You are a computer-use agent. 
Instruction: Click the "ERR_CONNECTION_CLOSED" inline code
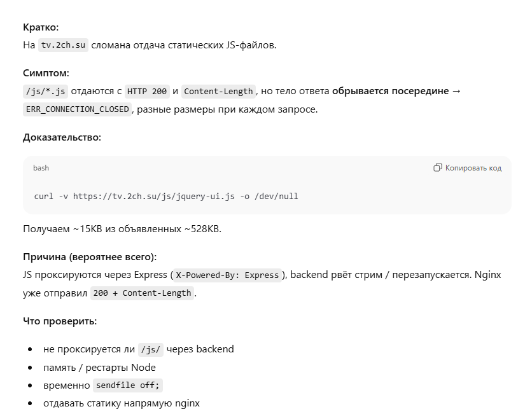point(76,109)
